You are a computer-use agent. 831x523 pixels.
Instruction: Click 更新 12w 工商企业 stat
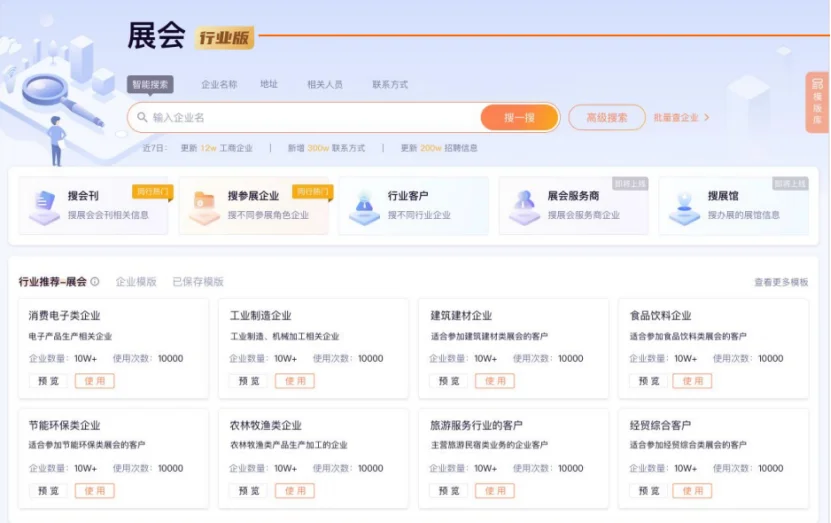(x=217, y=148)
